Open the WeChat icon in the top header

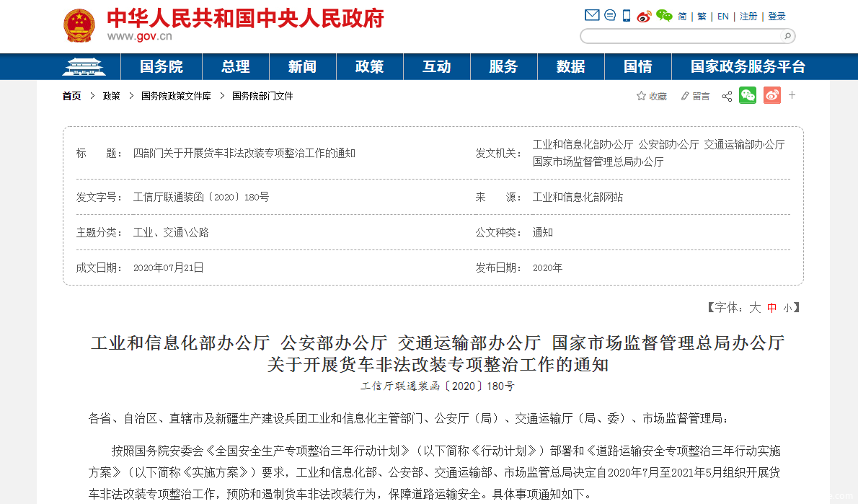tap(664, 16)
